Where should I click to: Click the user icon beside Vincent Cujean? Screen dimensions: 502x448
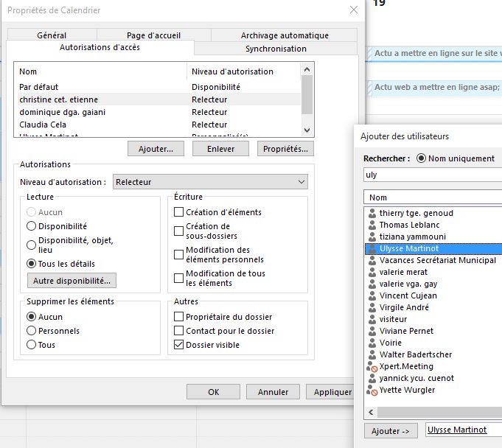[372, 296]
